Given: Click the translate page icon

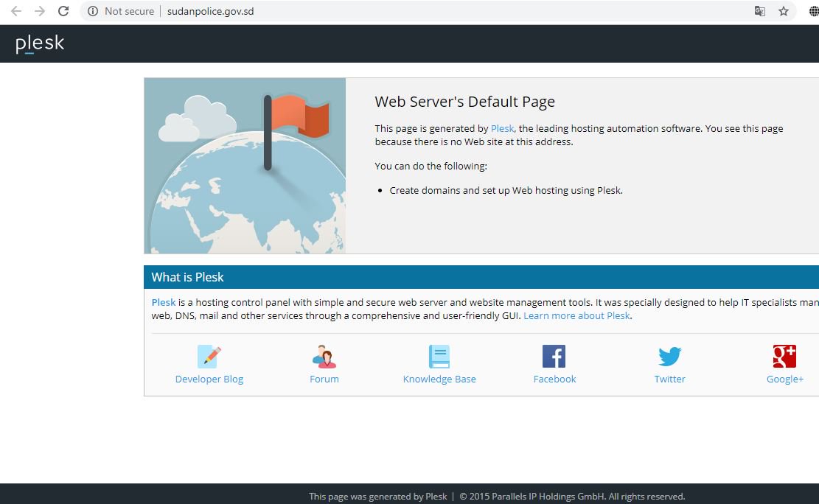Looking at the screenshot, I should coord(760,11).
